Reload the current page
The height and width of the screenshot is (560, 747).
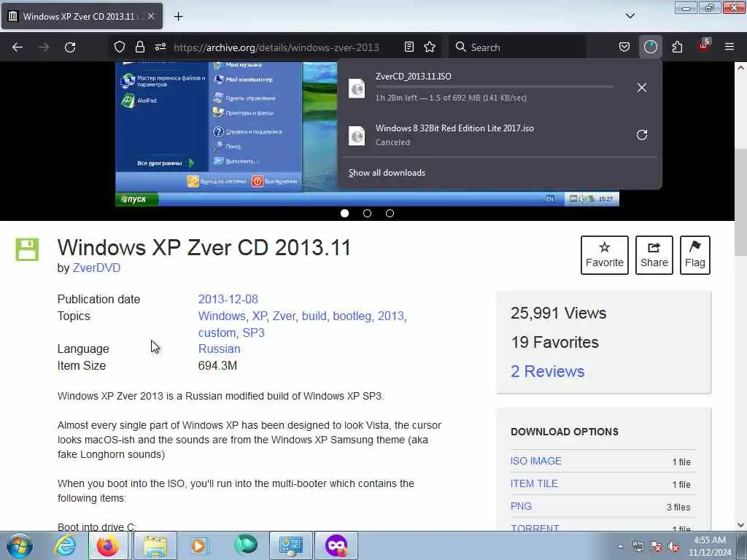70,47
